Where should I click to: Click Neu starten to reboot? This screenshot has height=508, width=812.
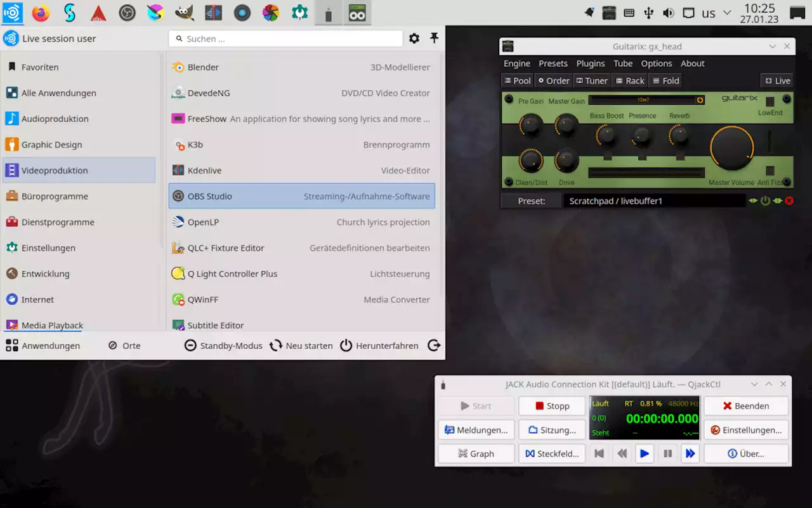click(x=301, y=346)
